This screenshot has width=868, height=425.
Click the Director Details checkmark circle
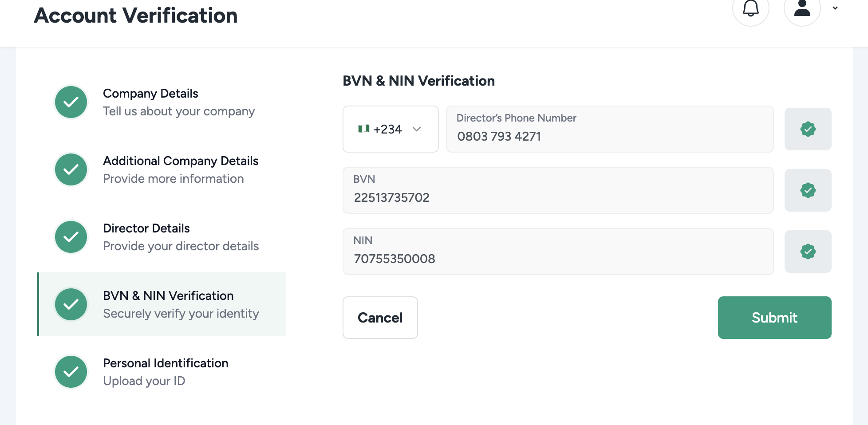coord(71,237)
